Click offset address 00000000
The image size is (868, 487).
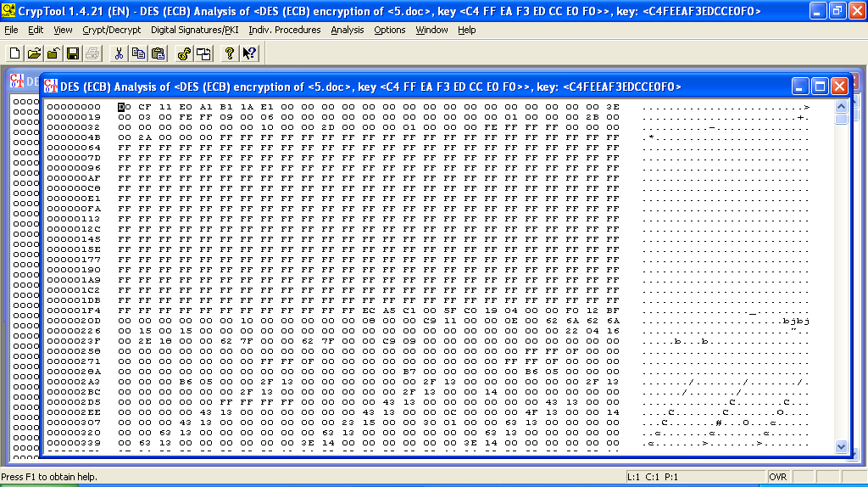tap(74, 107)
